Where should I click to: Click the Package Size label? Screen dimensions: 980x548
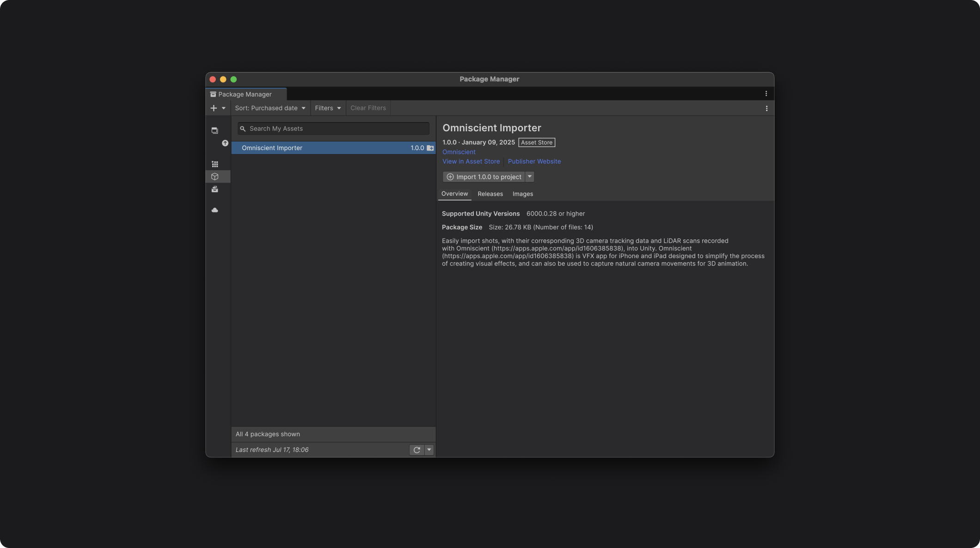(462, 227)
